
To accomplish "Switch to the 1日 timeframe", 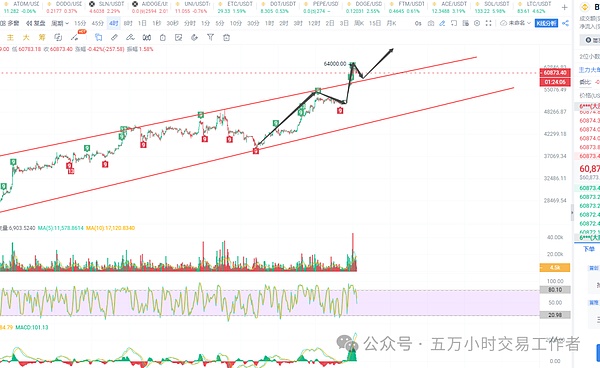I will coord(142,23).
